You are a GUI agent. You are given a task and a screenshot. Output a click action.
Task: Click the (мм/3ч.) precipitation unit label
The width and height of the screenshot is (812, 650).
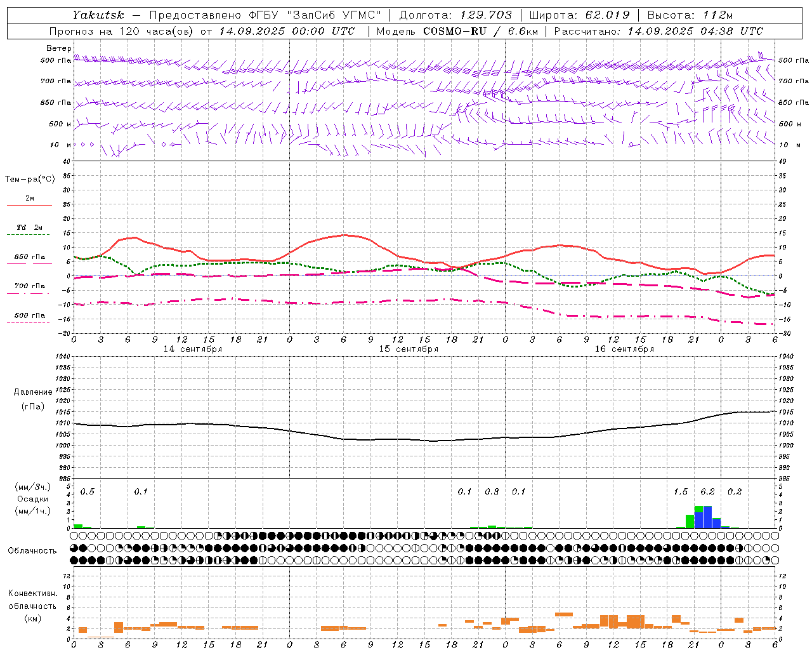click(x=33, y=487)
